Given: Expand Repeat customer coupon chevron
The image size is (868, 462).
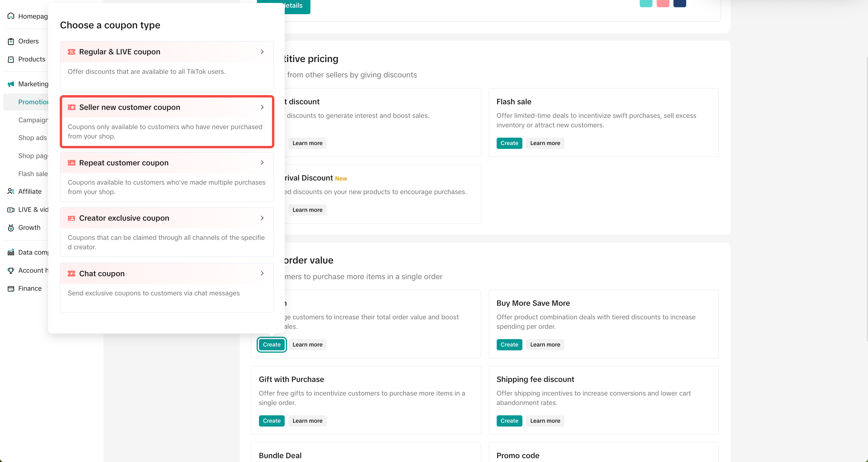Looking at the screenshot, I should pos(262,163).
